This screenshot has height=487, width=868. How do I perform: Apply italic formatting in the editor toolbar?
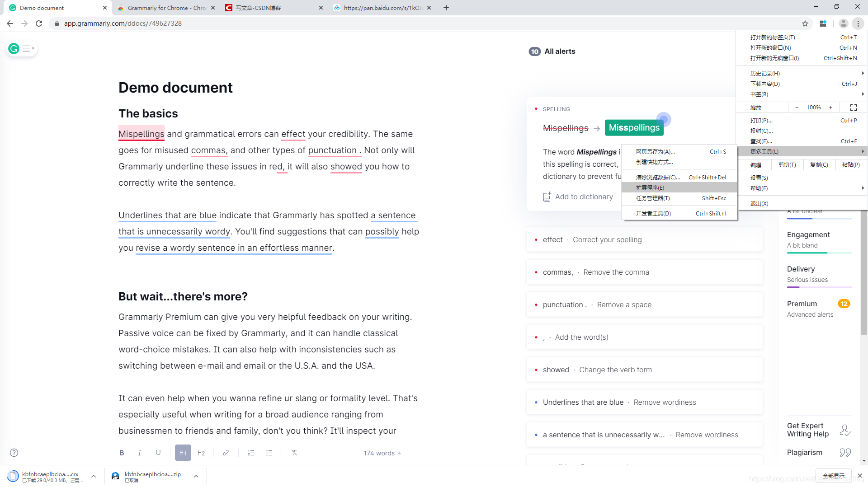pyautogui.click(x=140, y=453)
